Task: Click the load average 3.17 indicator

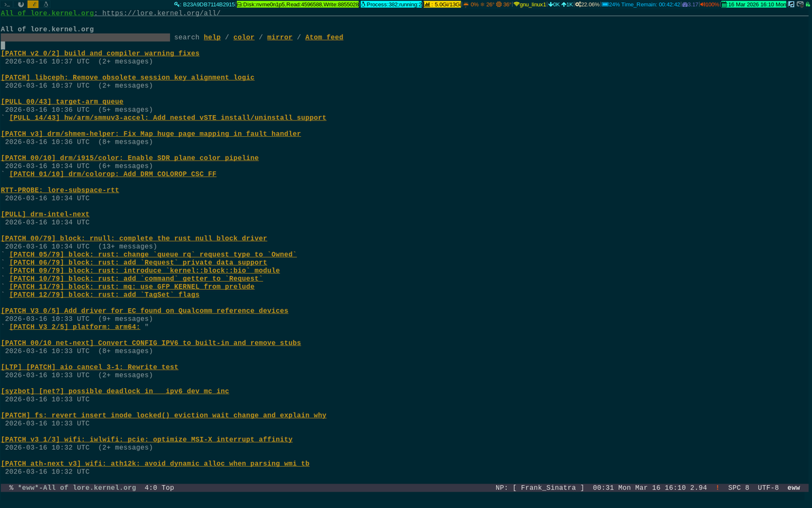Action: pos(690,4)
